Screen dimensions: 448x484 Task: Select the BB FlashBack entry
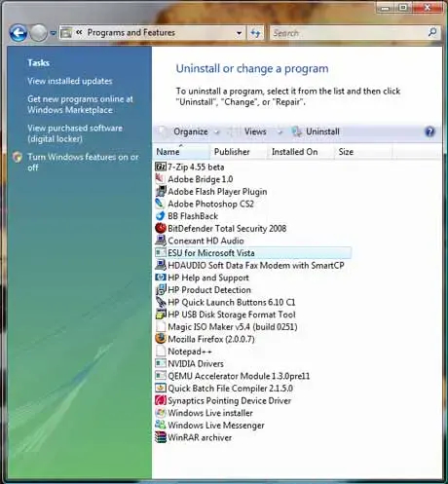tap(193, 216)
